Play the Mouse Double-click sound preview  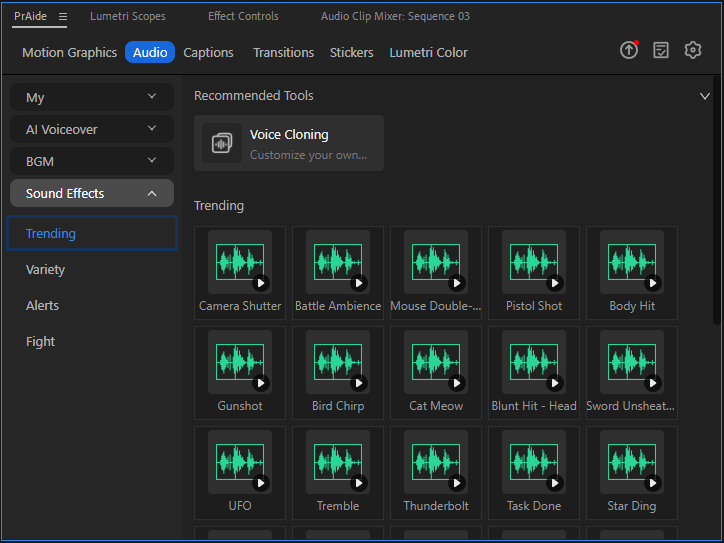[x=457, y=283]
